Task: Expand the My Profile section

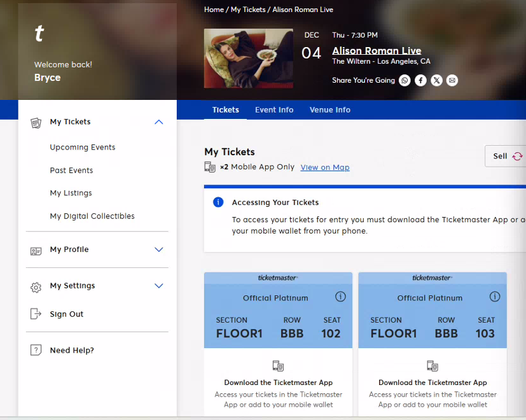Action: coord(159,250)
